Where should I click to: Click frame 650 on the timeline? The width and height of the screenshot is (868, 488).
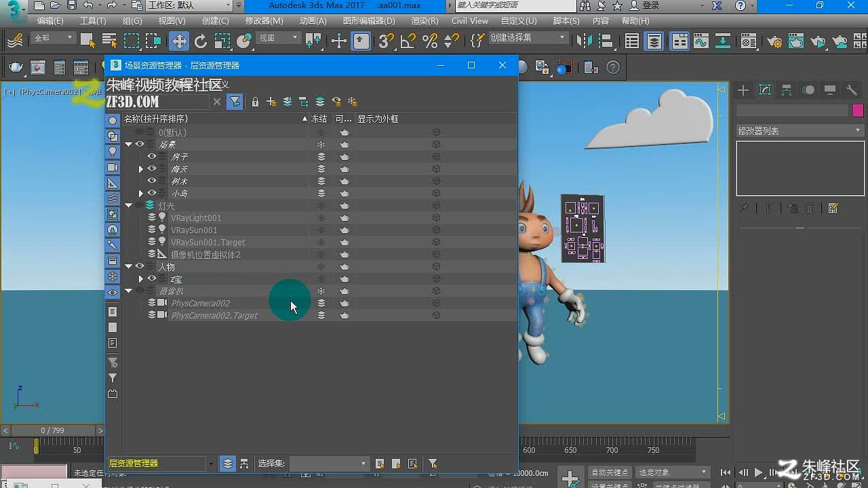[570, 449]
